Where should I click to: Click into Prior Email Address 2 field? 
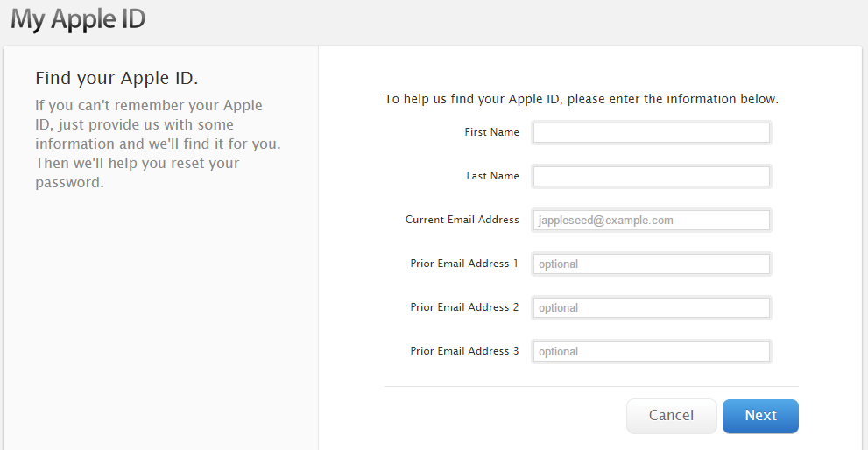click(651, 307)
